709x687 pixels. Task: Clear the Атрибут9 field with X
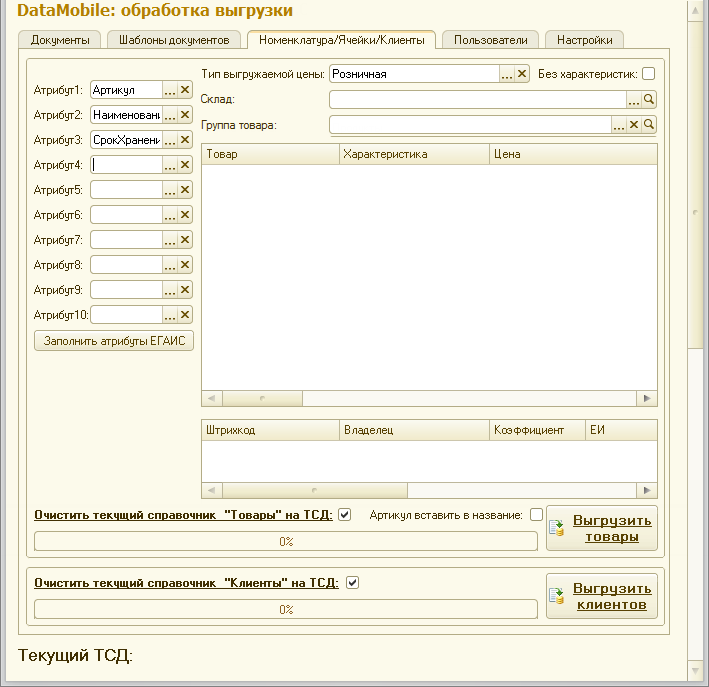click(185, 289)
